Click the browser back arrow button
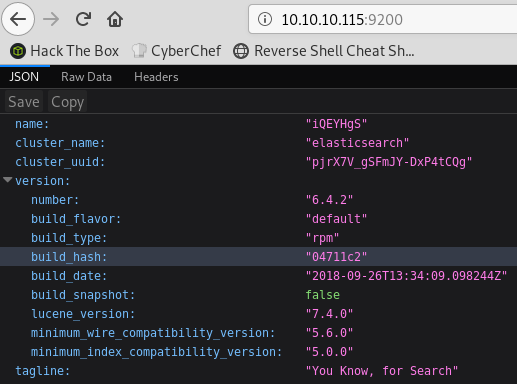Image resolution: width=517 pixels, height=384 pixels. coord(18,19)
